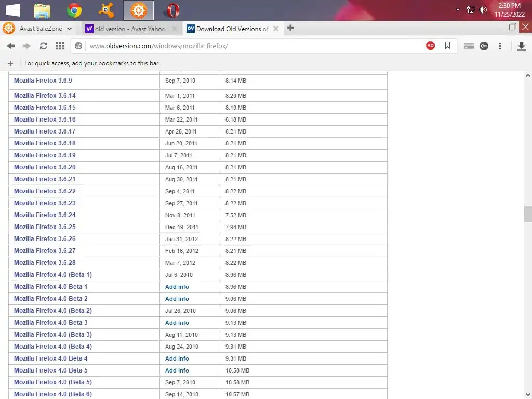This screenshot has width=532, height=399.
Task: Launch Opera browser from the taskbar
Action: pyautogui.click(x=172, y=10)
